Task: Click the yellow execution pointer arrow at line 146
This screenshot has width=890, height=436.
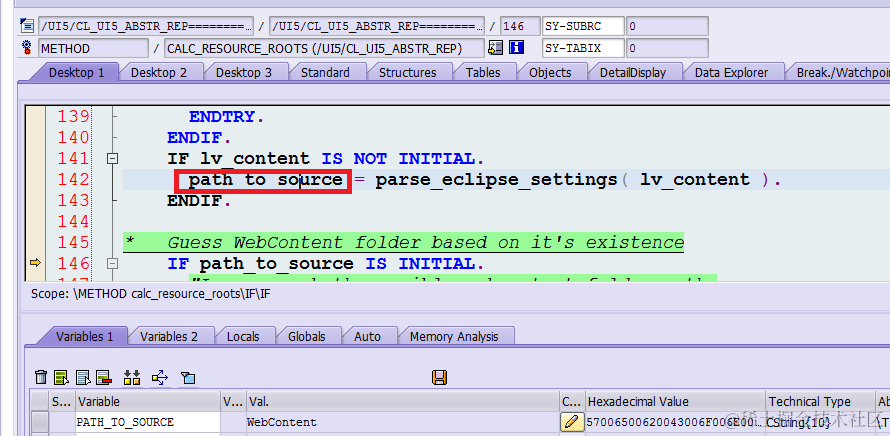Action: 36,262
